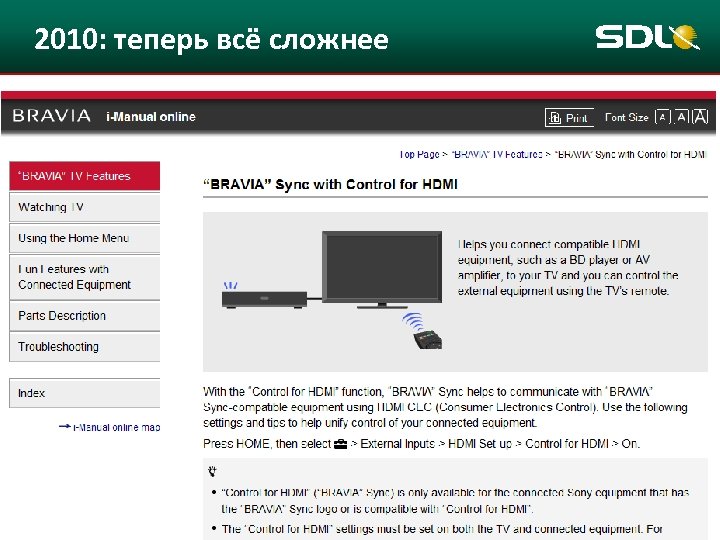Click "BRAVIA" TV Features breadcrumb link
This screenshot has width=720, height=540.
[x=497, y=154]
